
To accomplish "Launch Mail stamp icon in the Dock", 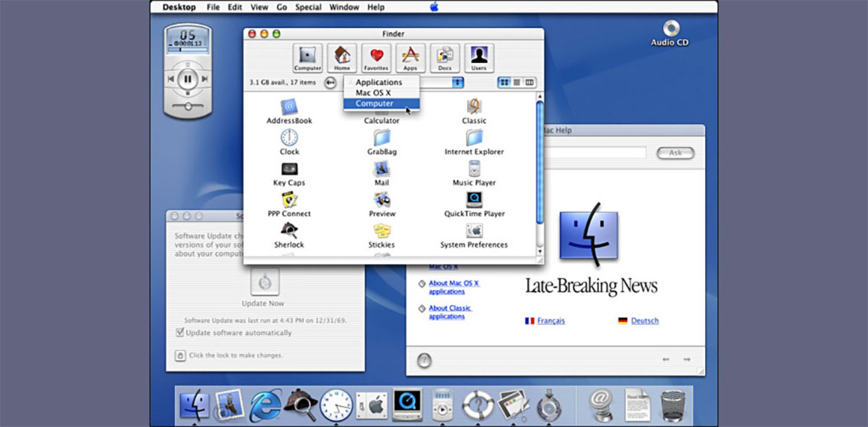I will pyautogui.click(x=229, y=405).
